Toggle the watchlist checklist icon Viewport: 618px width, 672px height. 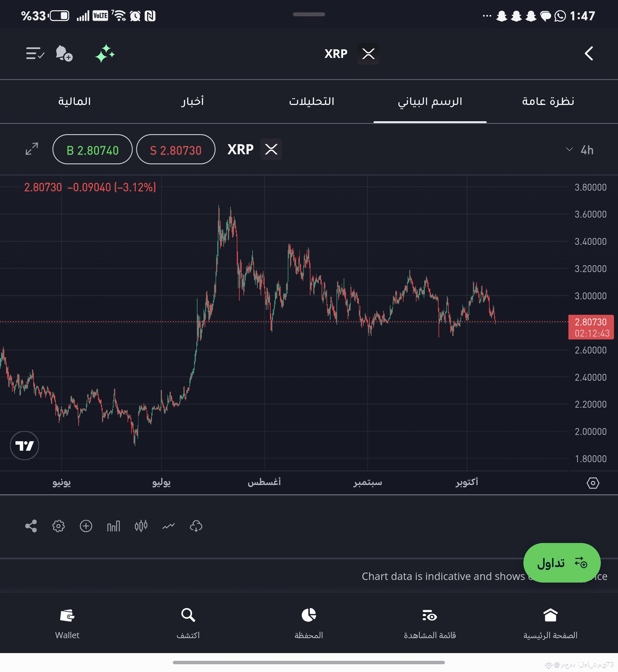pos(35,54)
